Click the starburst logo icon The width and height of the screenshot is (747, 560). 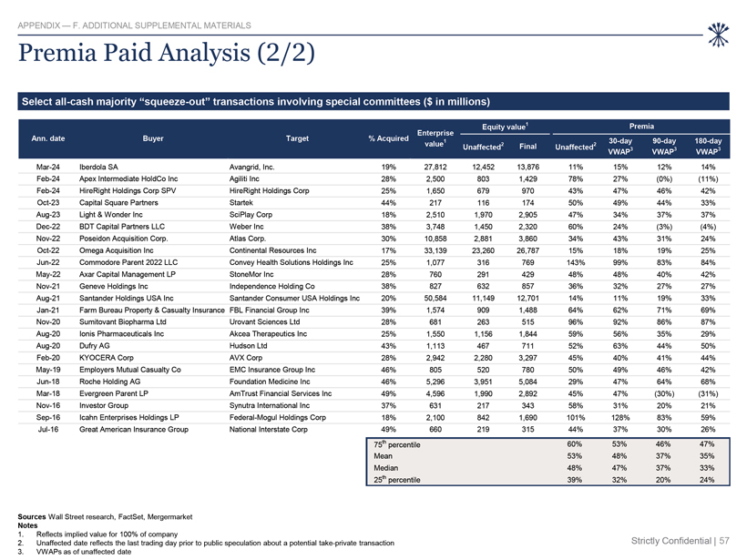(718, 35)
